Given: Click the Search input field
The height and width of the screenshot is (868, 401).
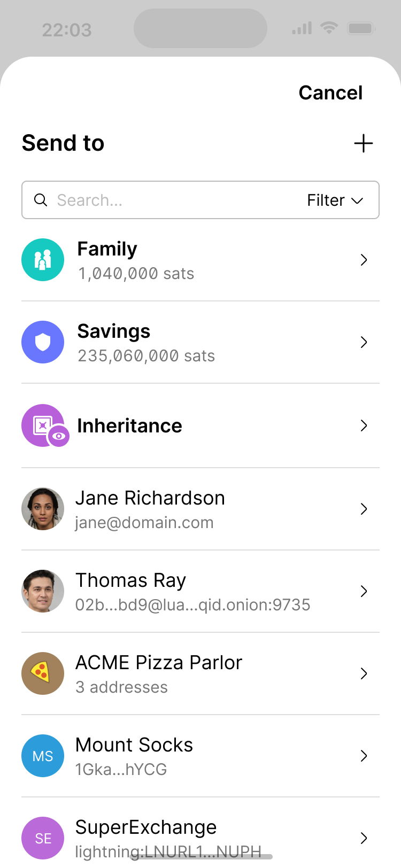Looking at the screenshot, I should coord(176,200).
